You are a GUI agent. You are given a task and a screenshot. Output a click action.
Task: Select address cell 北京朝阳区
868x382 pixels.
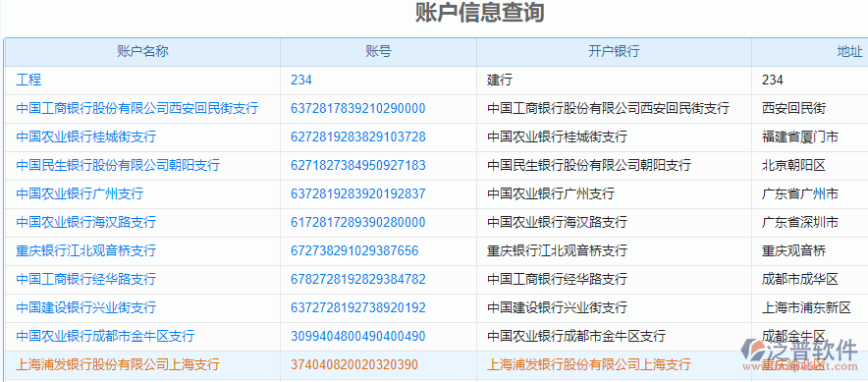tap(810, 165)
